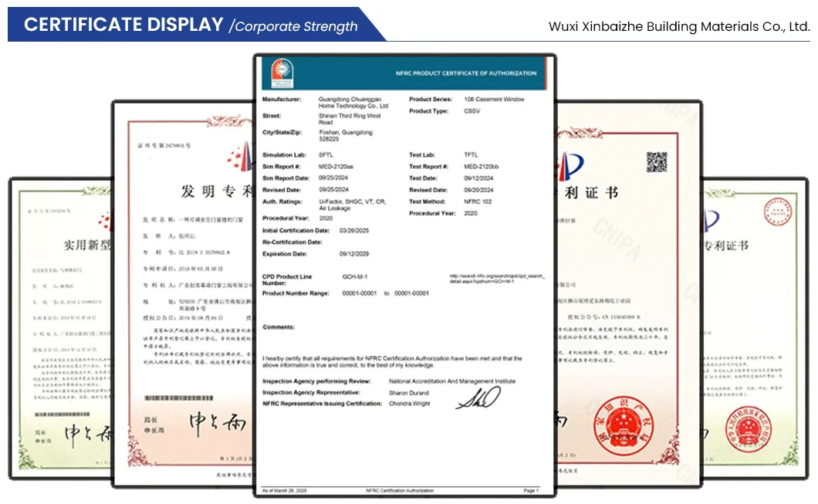
Task: Click test method value "NFRC 102"
Action: click(x=478, y=201)
